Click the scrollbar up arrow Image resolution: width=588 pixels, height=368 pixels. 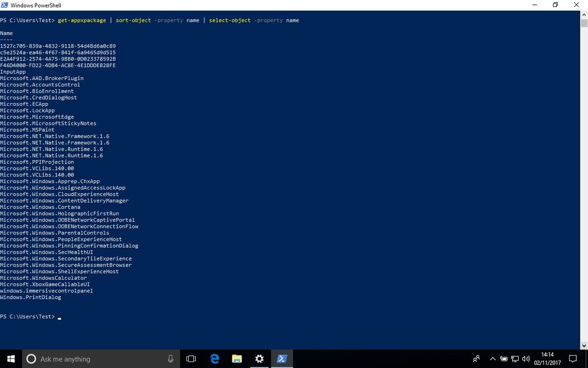point(584,14)
